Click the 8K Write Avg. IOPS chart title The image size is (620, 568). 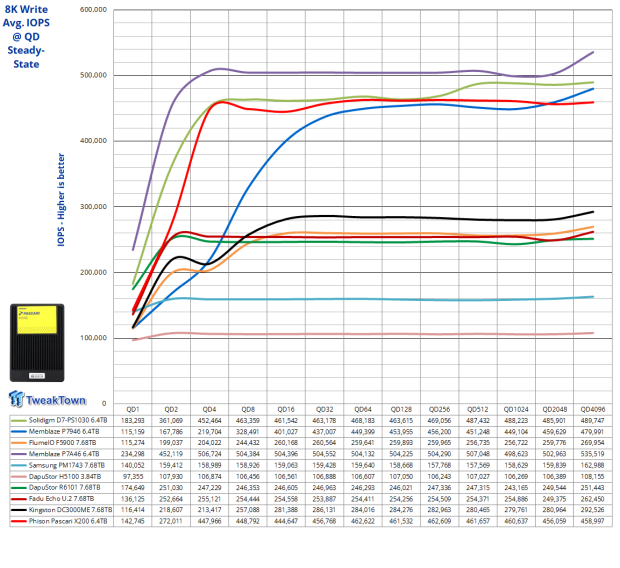[26, 37]
